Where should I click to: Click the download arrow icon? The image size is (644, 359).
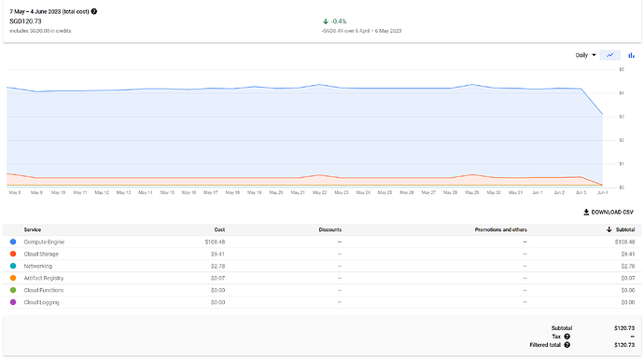(x=586, y=212)
